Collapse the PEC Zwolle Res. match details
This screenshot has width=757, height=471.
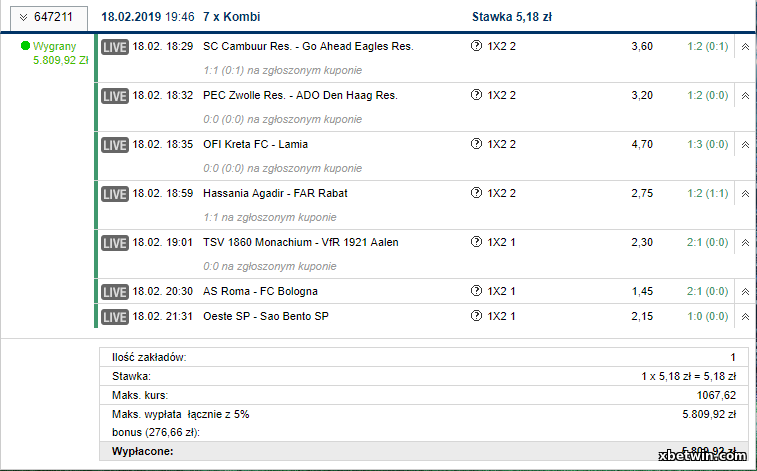745,96
